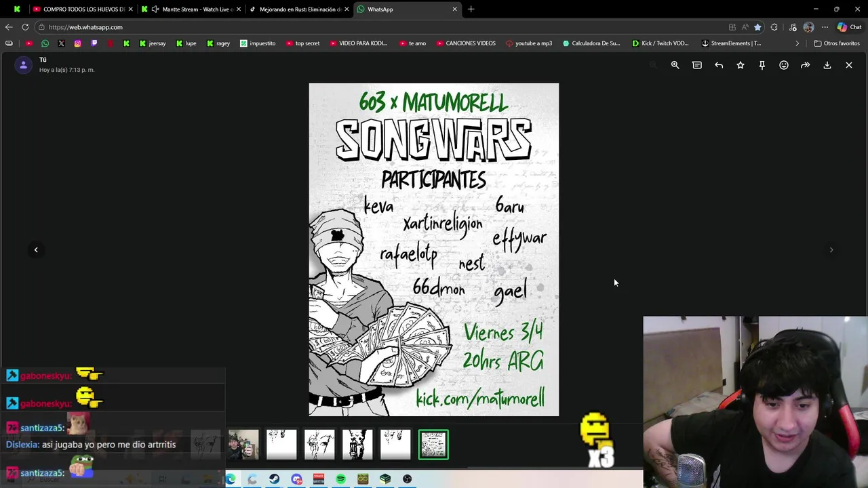
Task: Open the Otros favoritos folder
Action: click(x=837, y=43)
